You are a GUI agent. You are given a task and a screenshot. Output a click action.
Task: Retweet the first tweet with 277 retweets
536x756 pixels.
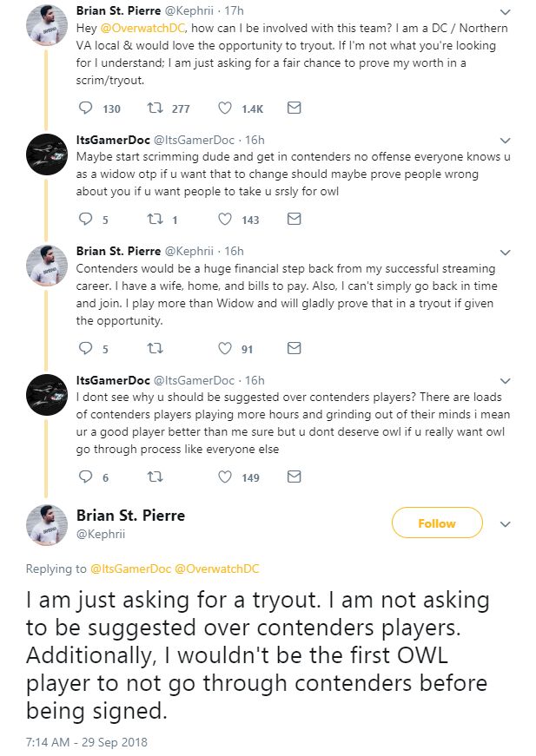(156, 108)
